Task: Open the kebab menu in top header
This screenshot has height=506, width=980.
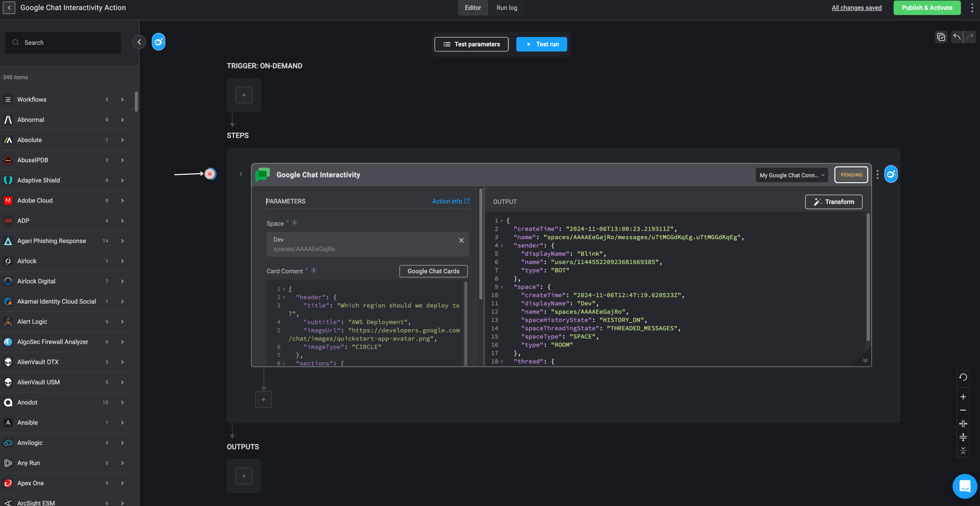Action: (x=972, y=7)
